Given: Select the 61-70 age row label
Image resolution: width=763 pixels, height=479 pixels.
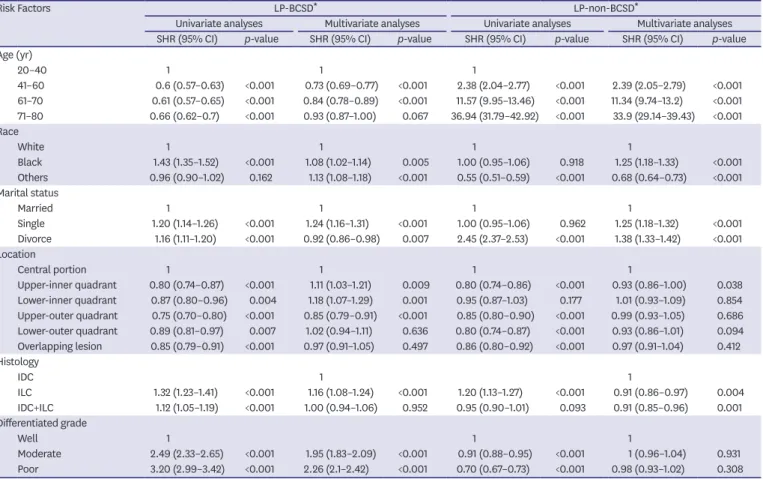Looking at the screenshot, I should (x=30, y=101).
